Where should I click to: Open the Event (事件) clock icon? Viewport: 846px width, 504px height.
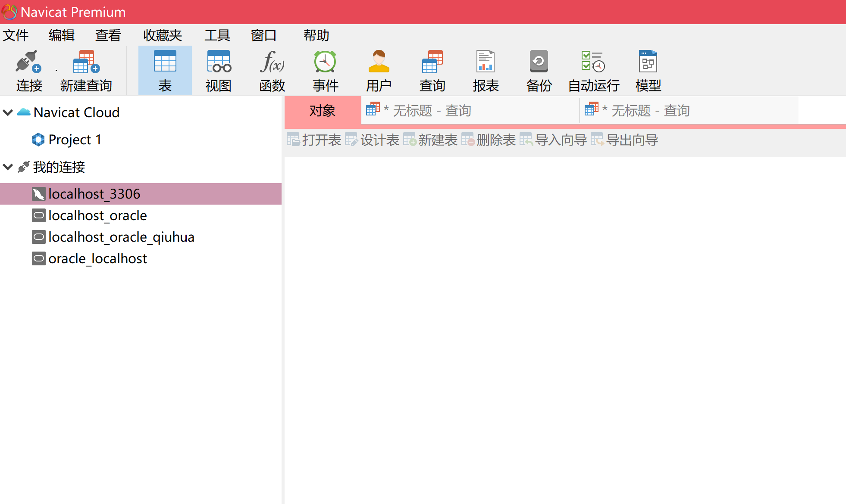click(x=325, y=61)
